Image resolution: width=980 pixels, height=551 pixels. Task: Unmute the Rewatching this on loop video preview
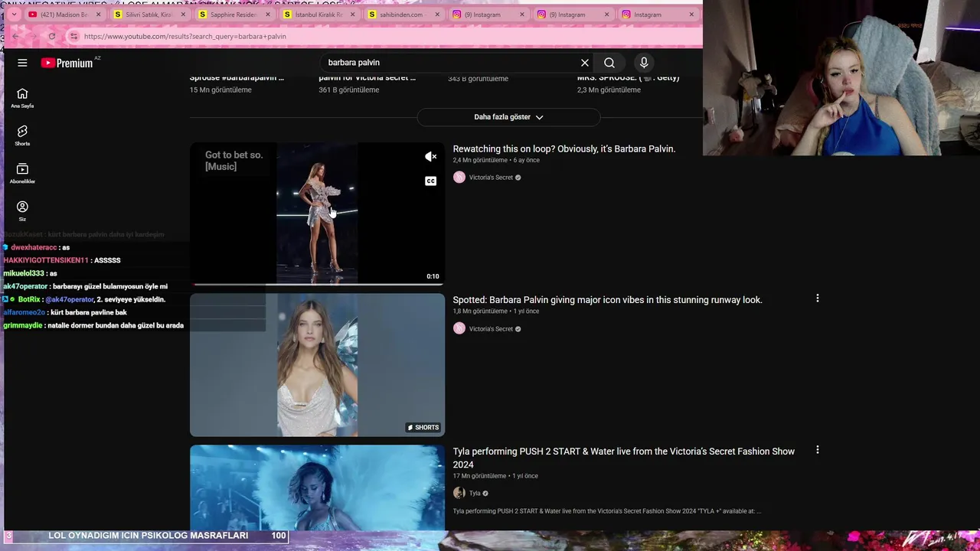point(431,157)
